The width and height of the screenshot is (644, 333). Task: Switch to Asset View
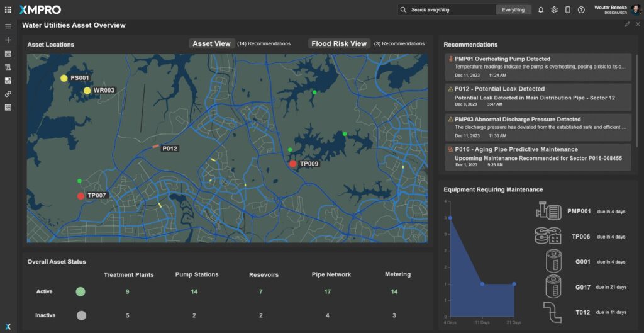211,43
